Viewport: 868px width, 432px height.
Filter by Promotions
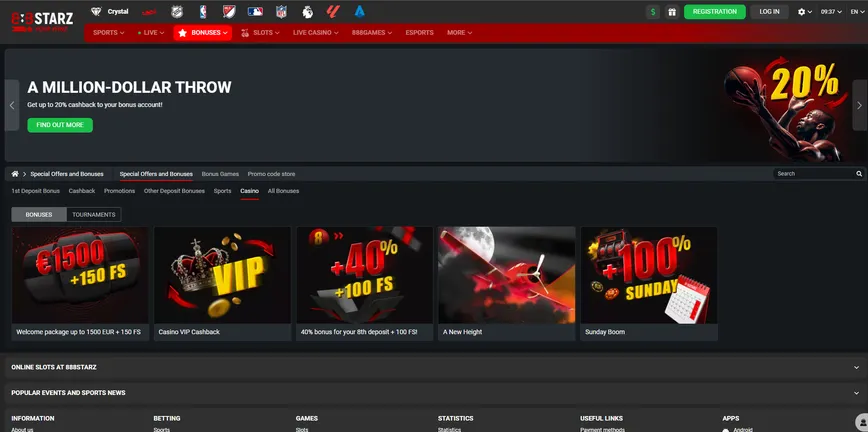coord(120,191)
